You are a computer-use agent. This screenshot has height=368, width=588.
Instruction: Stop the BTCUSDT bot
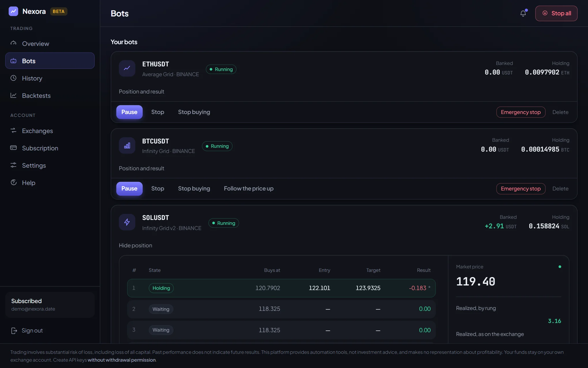158,188
